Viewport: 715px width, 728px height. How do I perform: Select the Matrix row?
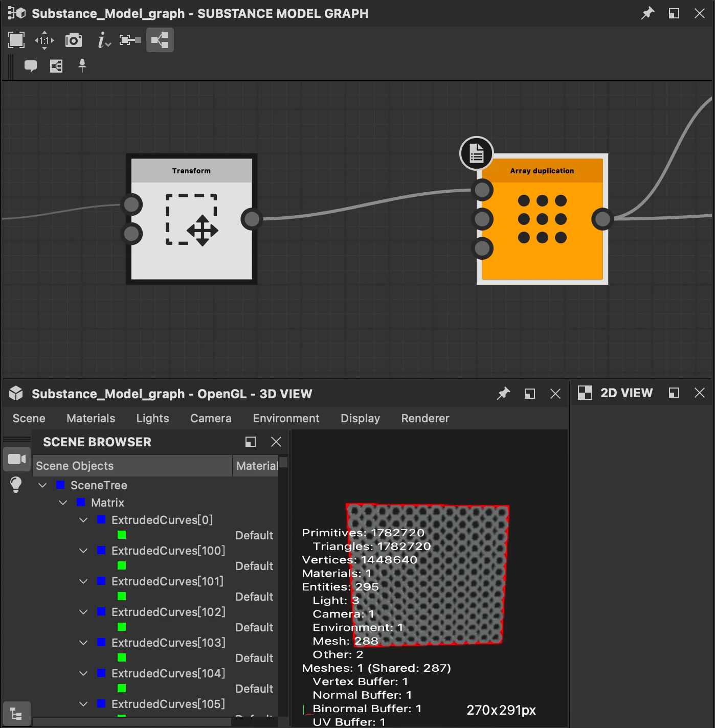[x=155, y=503]
